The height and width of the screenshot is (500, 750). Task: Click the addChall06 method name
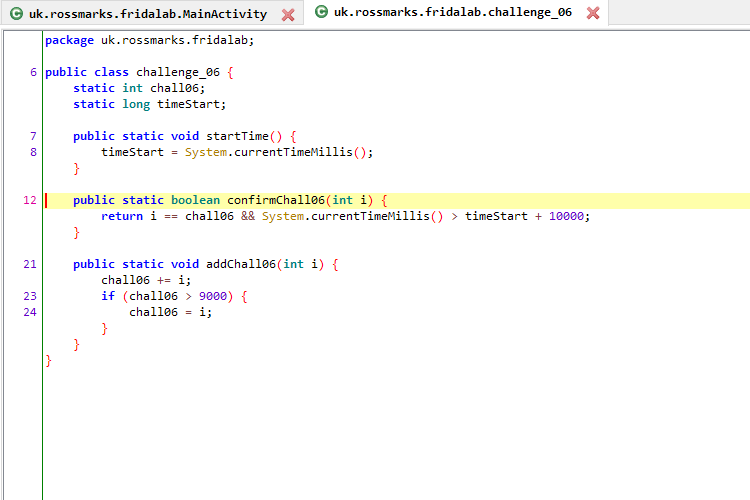click(241, 264)
